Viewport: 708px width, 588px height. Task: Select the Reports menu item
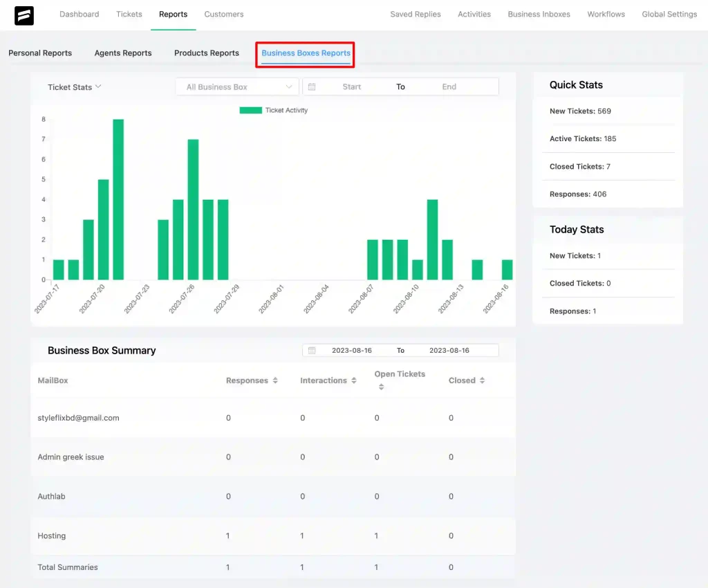coord(173,14)
